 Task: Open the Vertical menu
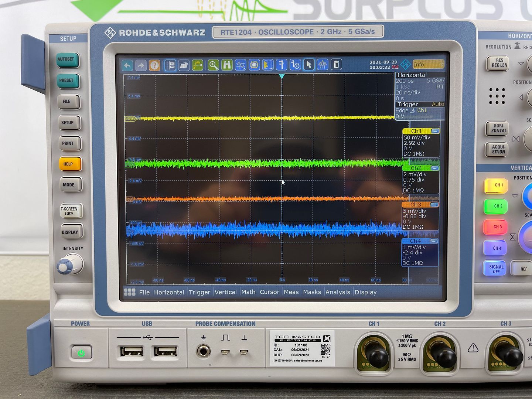pos(225,292)
